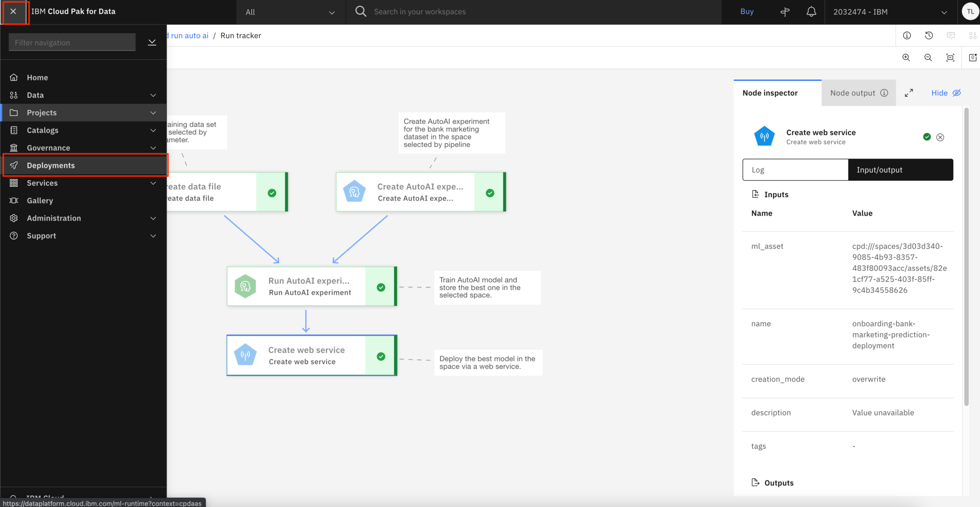Click the Create web service node pentagon icon
Viewport: 980px width, 507px height.
click(x=245, y=355)
